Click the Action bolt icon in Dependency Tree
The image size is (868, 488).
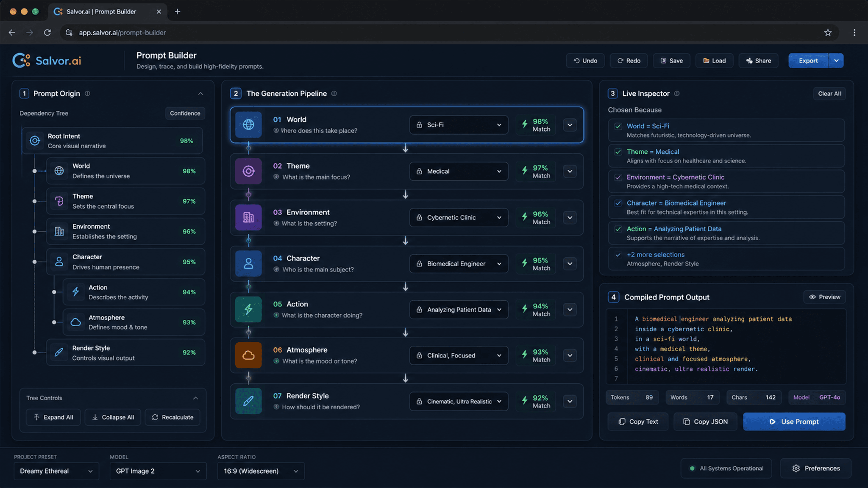[x=75, y=292]
